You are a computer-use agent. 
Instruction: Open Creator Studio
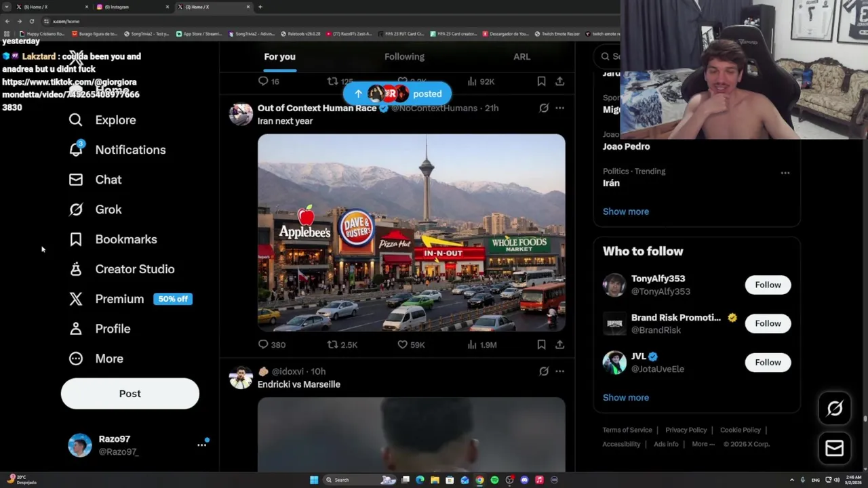point(121,269)
